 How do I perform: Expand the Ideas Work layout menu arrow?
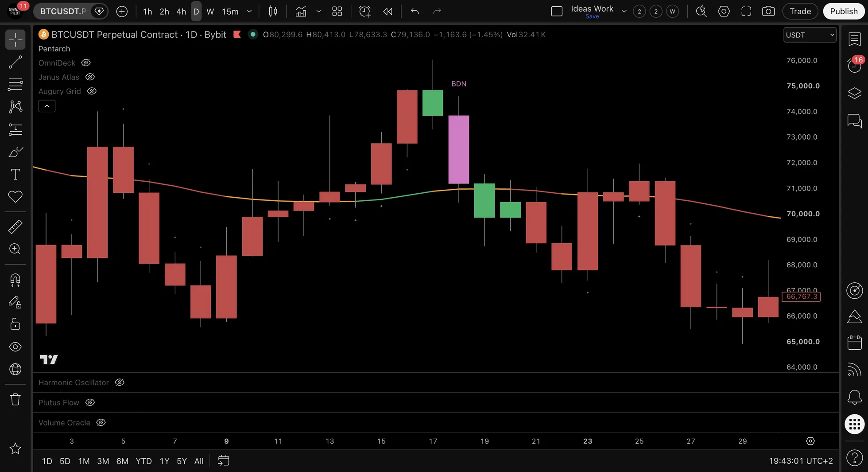click(x=624, y=12)
